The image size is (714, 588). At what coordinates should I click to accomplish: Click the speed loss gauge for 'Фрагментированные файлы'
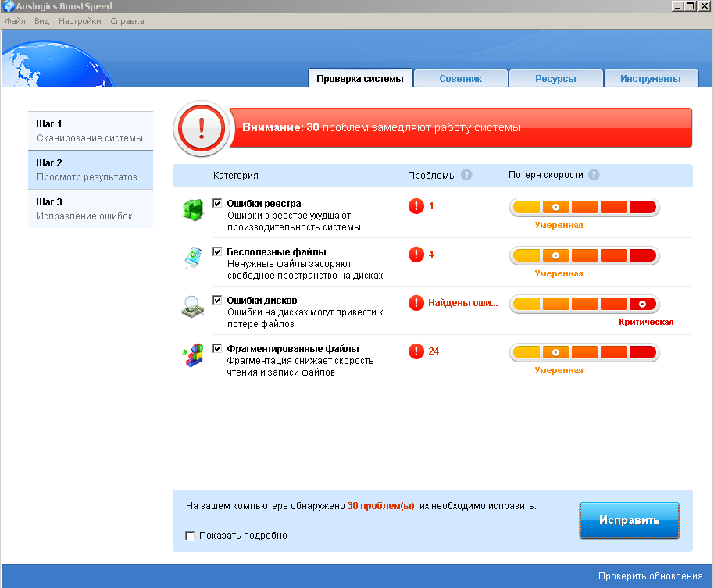(584, 352)
